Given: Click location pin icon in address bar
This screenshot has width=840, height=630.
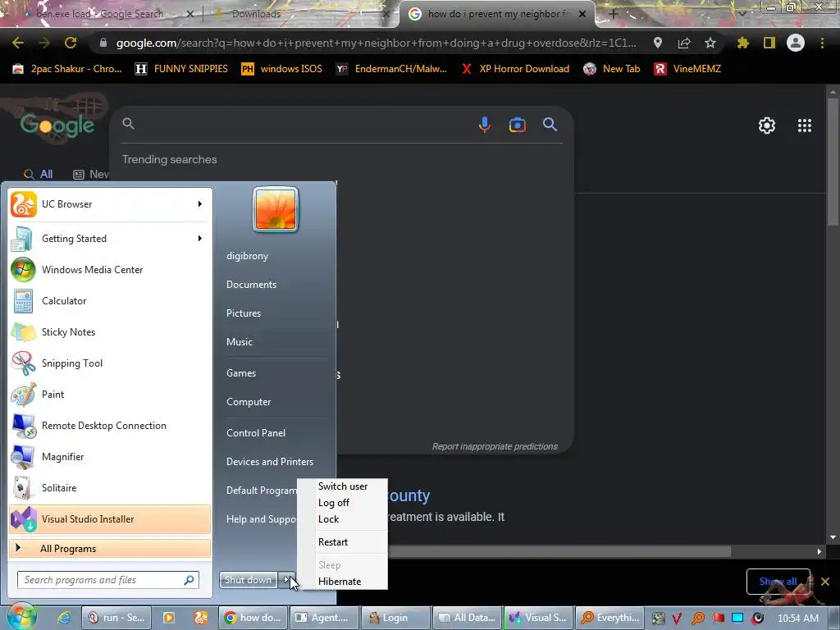Looking at the screenshot, I should click(657, 43).
